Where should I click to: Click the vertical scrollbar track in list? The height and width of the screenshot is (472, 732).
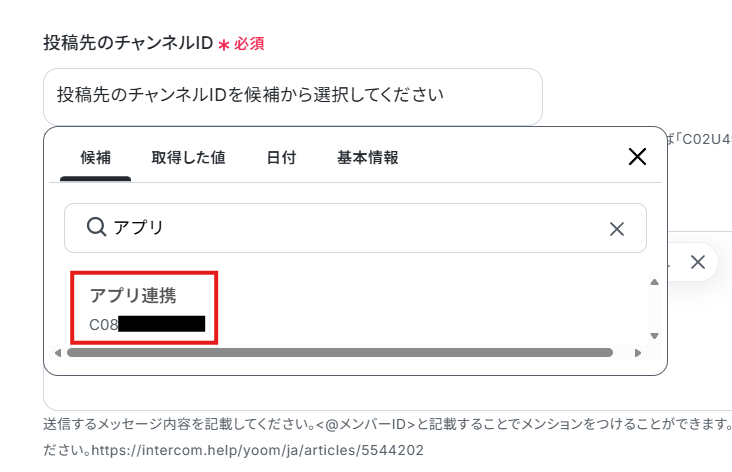(655, 309)
